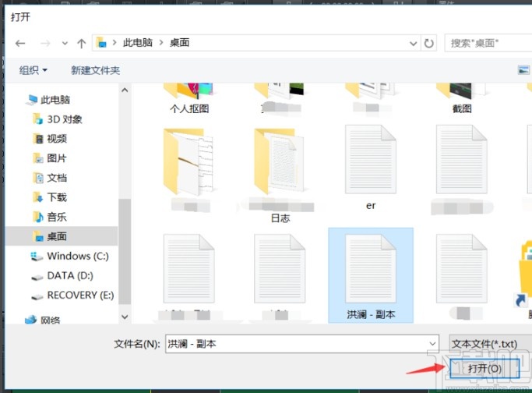Image resolution: width=532 pixels, height=393 pixels.
Task: Click 桌面 in address breadcrumb
Action: pos(179,43)
